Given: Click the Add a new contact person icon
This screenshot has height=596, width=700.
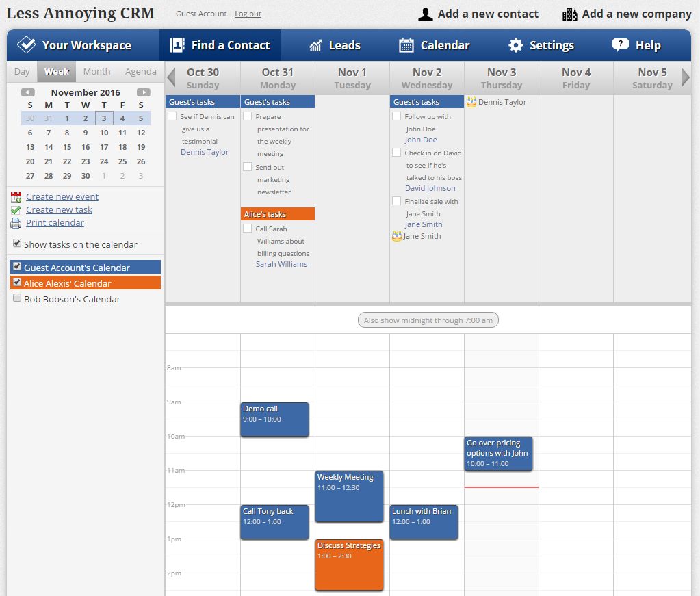Looking at the screenshot, I should coord(425,14).
